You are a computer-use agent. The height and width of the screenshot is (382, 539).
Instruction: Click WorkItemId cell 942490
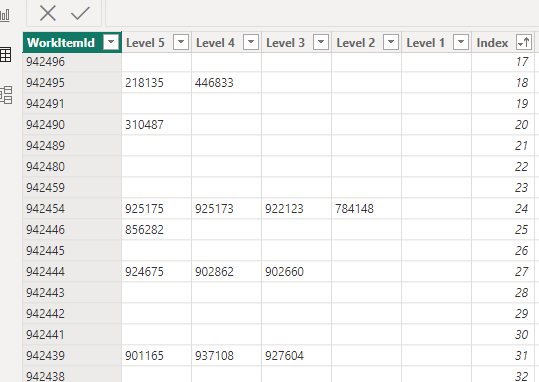pyautogui.click(x=72, y=125)
